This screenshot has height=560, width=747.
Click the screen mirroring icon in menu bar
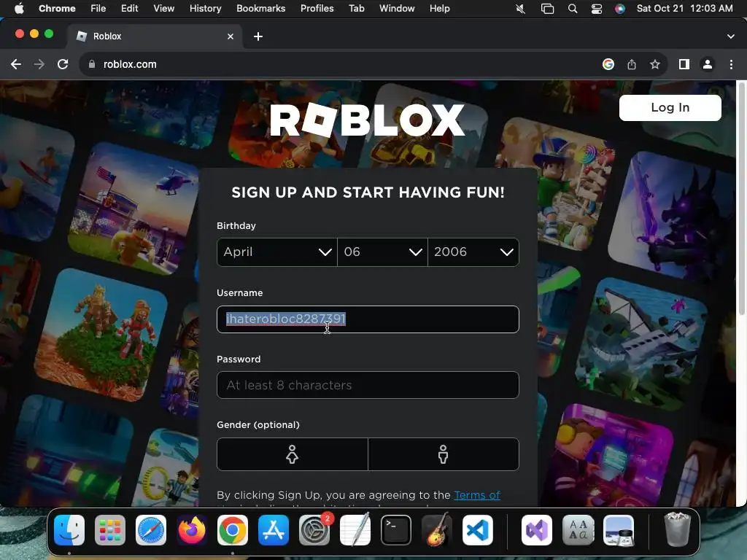pos(547,9)
